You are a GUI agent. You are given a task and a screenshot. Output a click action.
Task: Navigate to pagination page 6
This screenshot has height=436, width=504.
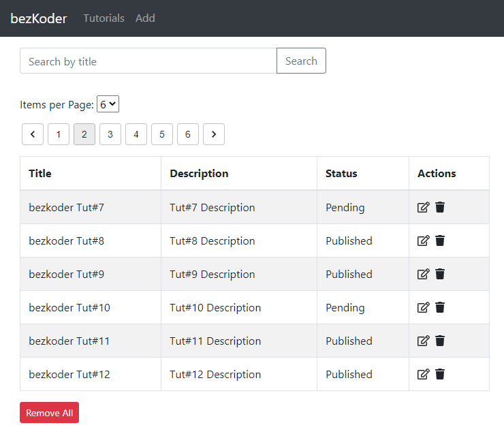[188, 134]
